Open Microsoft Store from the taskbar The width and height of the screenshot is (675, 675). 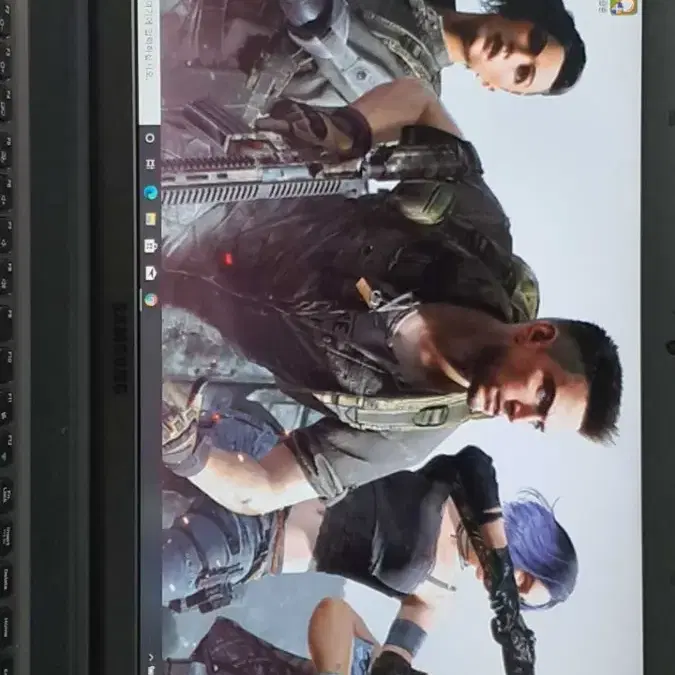click(151, 246)
